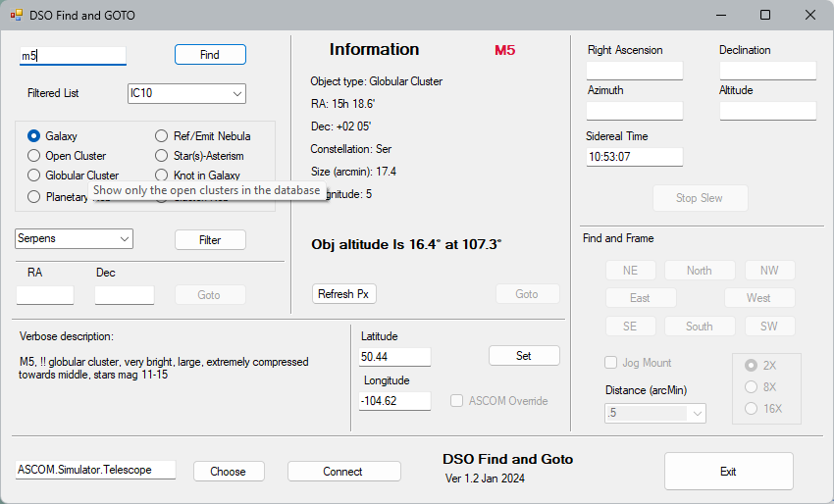Click the West frame button
Screen dimensions: 834x504
759,298
